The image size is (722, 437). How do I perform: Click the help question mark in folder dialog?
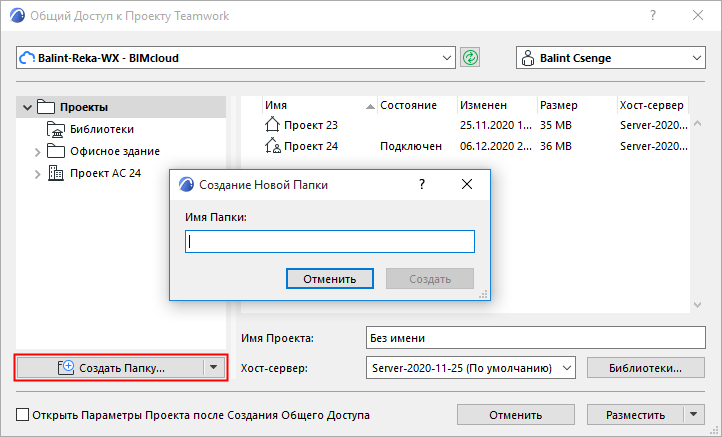pos(422,185)
